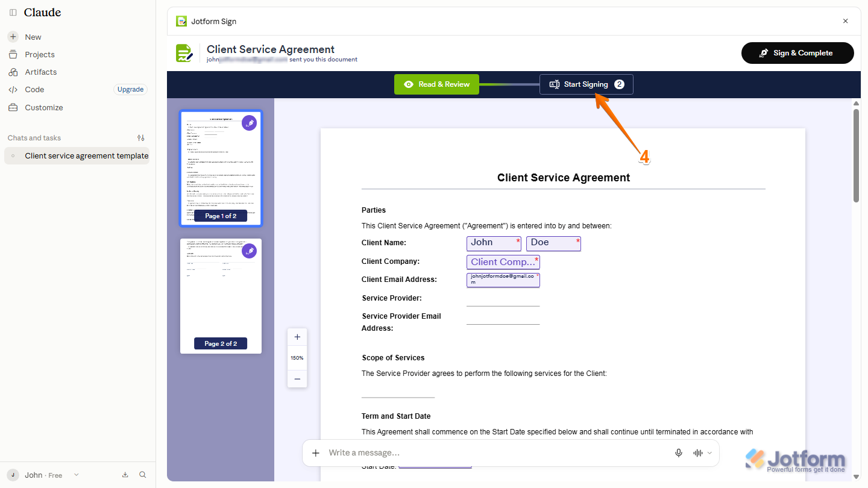Viewport: 868px width, 488px height.
Task: Open the John account menu
Action: pos(42,475)
